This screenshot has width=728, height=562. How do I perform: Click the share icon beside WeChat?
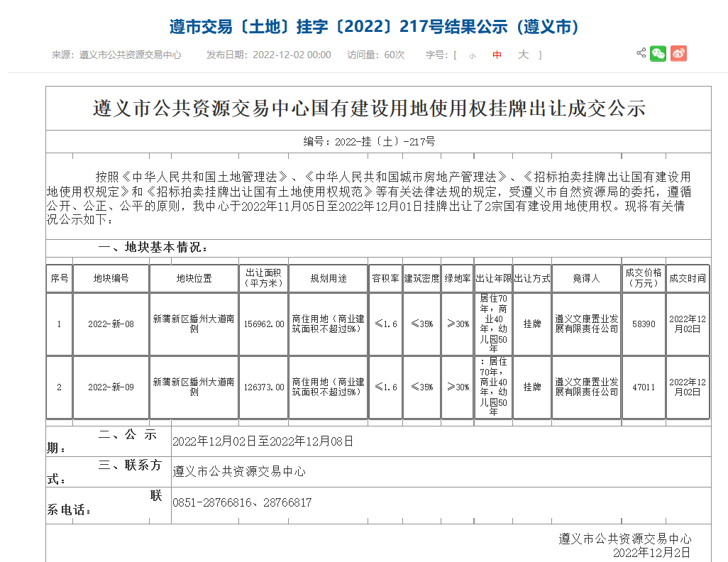(641, 53)
